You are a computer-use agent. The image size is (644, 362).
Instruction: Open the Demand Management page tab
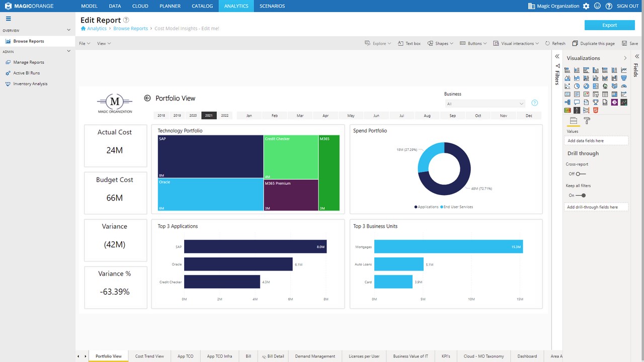coord(315,356)
